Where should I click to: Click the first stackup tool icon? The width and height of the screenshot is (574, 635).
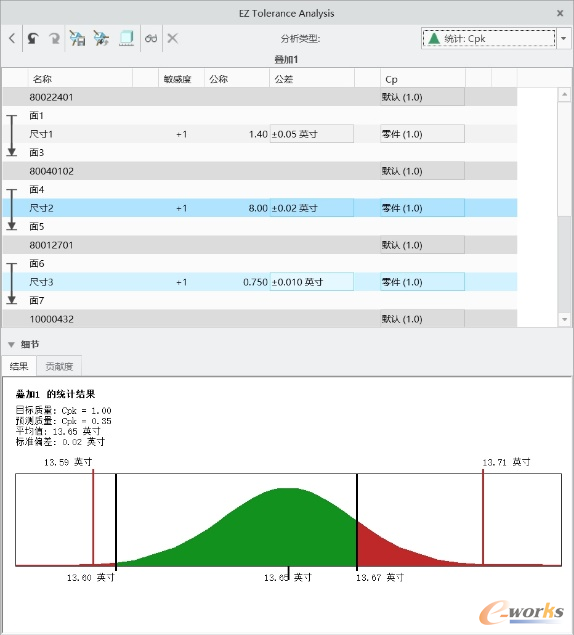[x=77, y=38]
